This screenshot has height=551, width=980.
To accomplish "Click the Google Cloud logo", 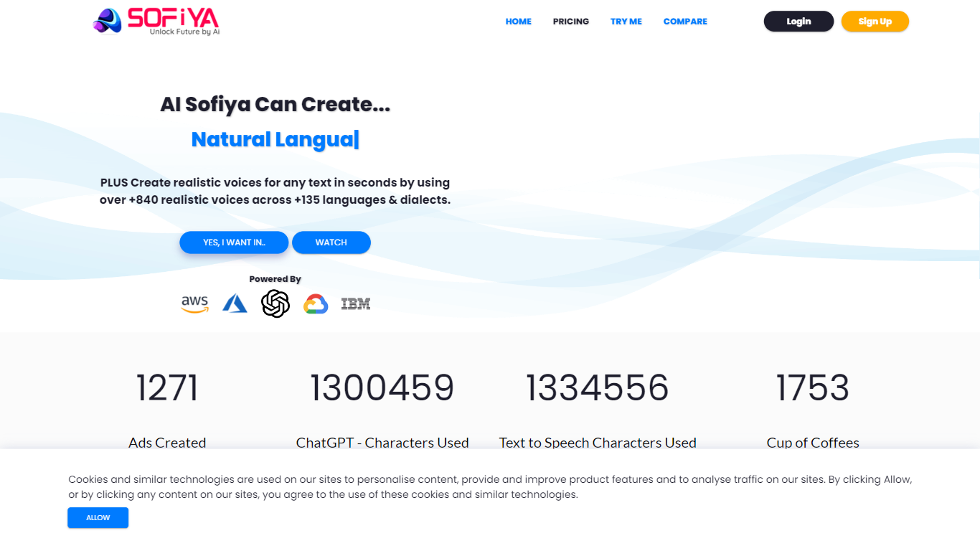I will coord(316,304).
